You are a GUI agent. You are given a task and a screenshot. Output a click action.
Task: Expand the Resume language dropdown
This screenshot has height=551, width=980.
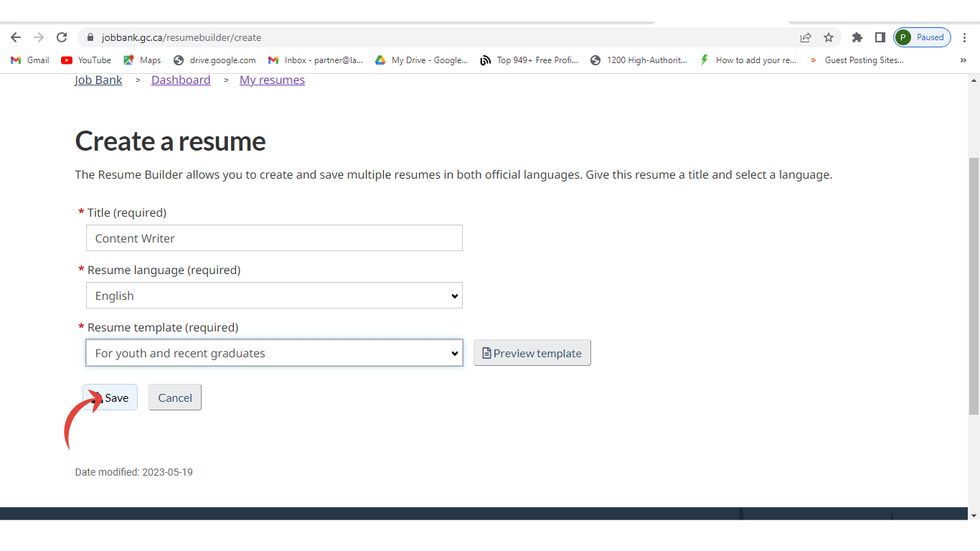pos(274,296)
